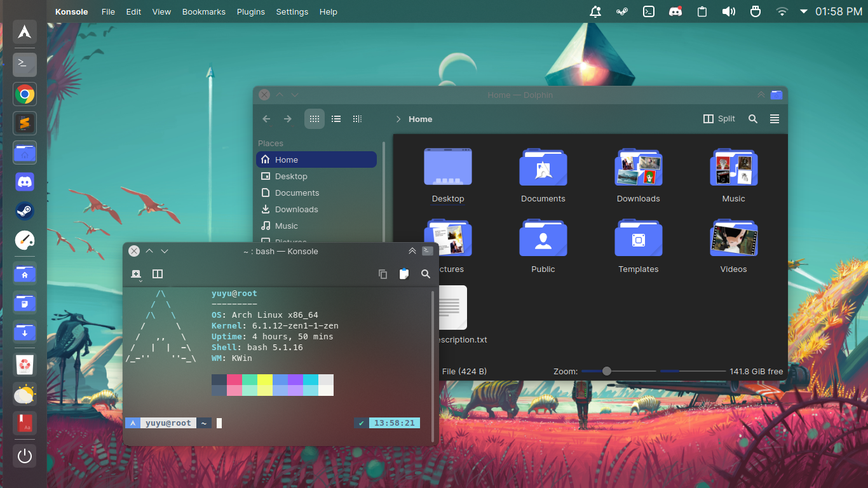Go back in Dolphin navigation
This screenshot has width=868, height=488.
point(266,119)
